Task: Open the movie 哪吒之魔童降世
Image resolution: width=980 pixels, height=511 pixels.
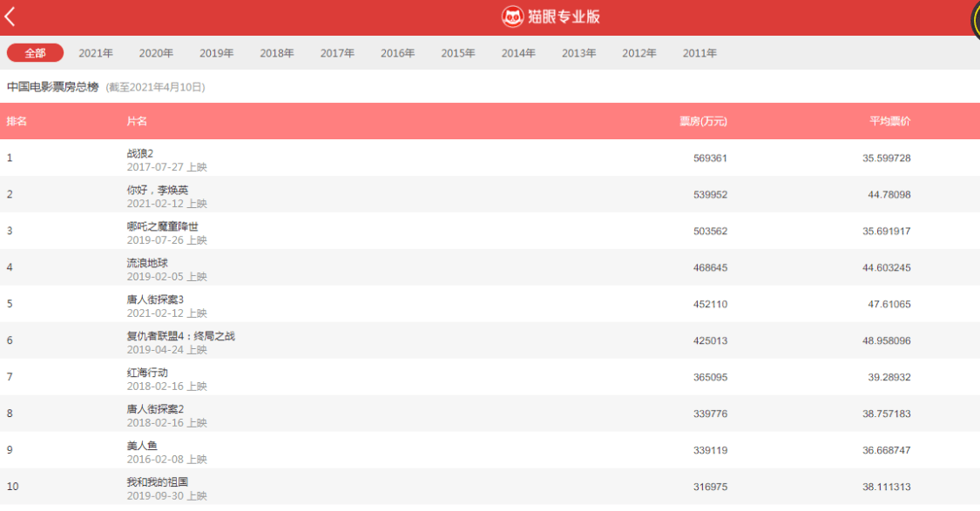Action: coord(163,226)
